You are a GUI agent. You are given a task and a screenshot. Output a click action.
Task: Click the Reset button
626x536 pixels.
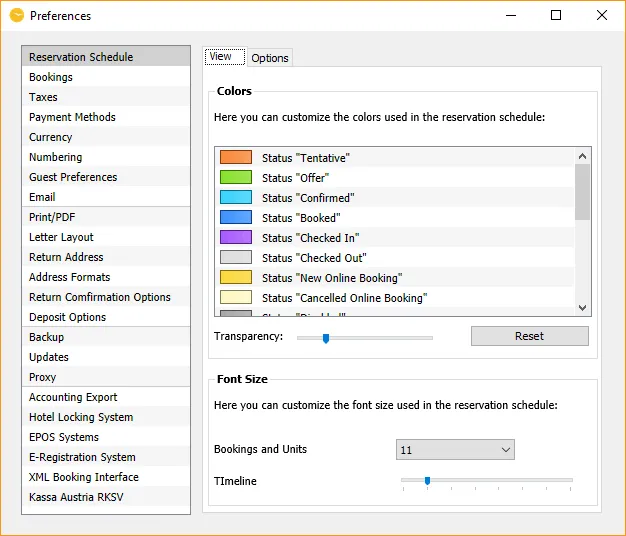pos(530,336)
